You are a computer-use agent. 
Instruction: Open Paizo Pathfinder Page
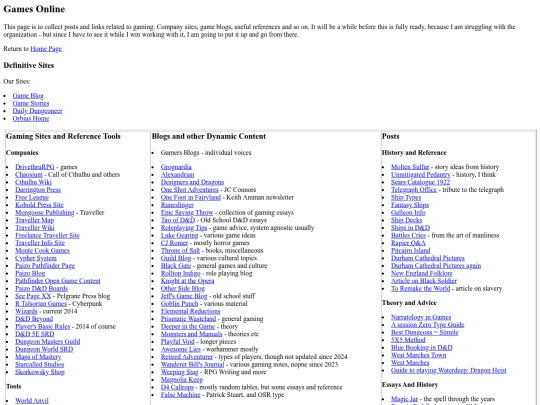[x=45, y=266]
